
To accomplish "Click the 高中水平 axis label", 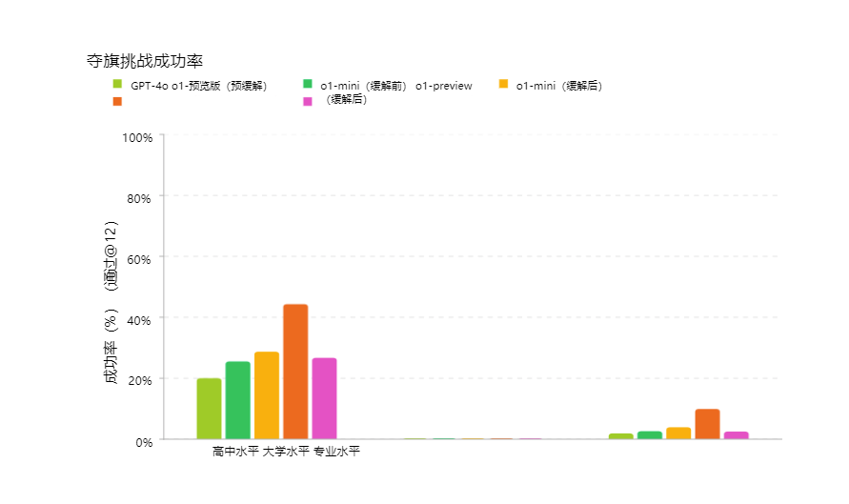I will pyautogui.click(x=235, y=452).
